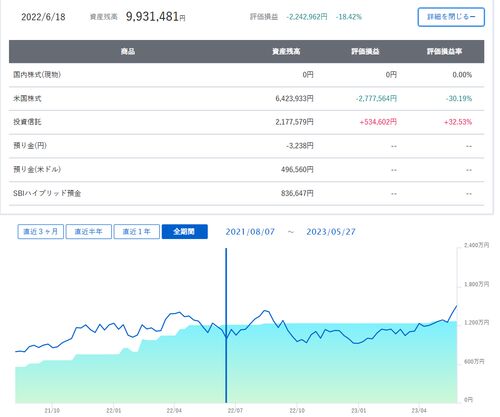This screenshot has width=500, height=417.
Task: Select 直近半年 period tab
Action: (88, 231)
